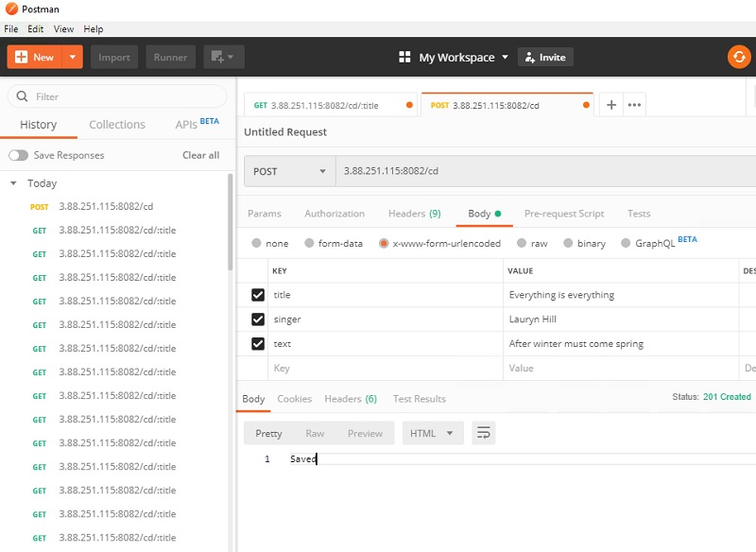Click the orange New button
Screen dimensions: 756x552
tap(34, 57)
